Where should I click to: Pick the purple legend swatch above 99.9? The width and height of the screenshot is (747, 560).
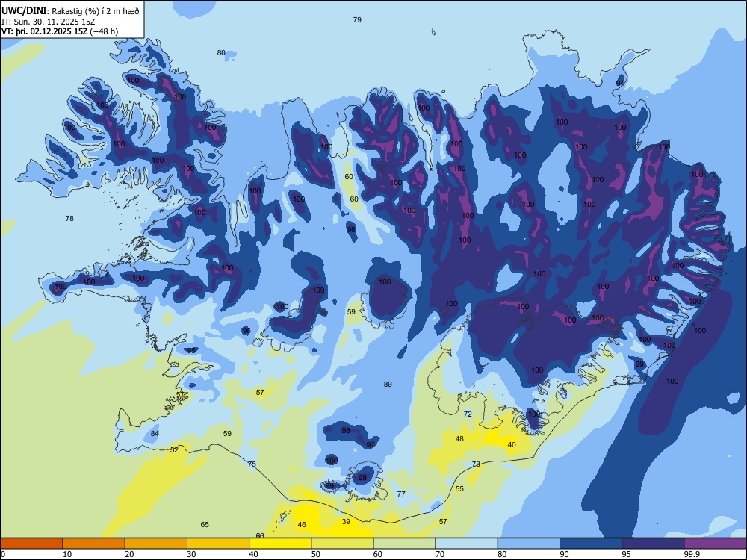click(x=715, y=544)
